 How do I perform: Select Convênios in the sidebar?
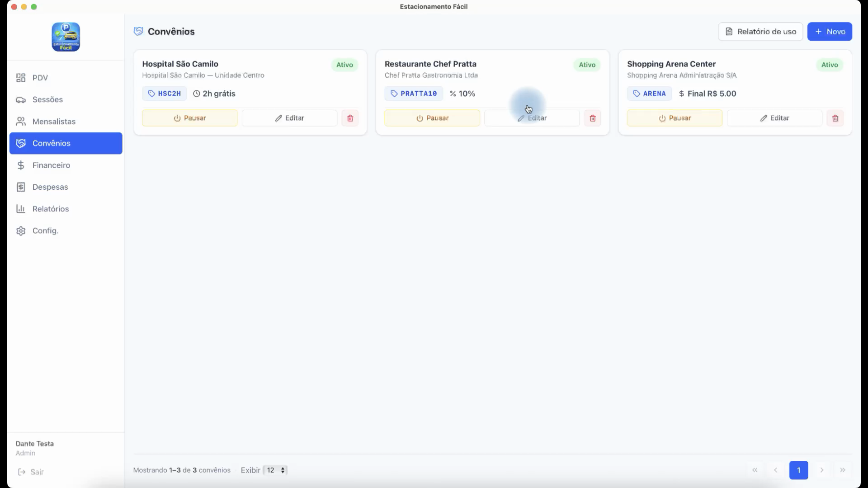tap(66, 143)
